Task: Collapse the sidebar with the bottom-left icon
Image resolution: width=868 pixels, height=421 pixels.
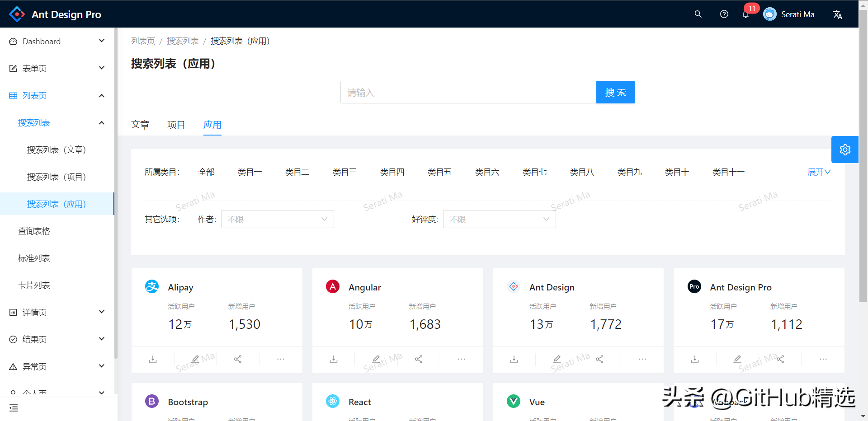Action: [13, 408]
